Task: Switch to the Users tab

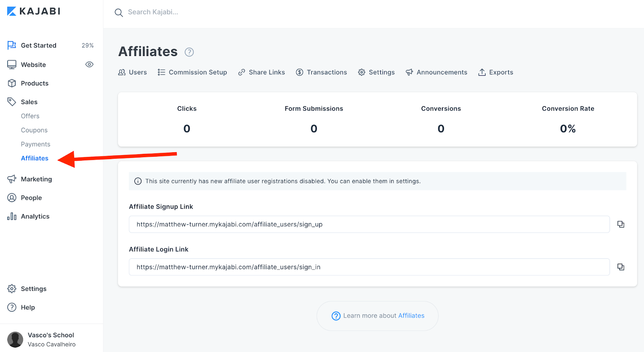Action: click(138, 72)
